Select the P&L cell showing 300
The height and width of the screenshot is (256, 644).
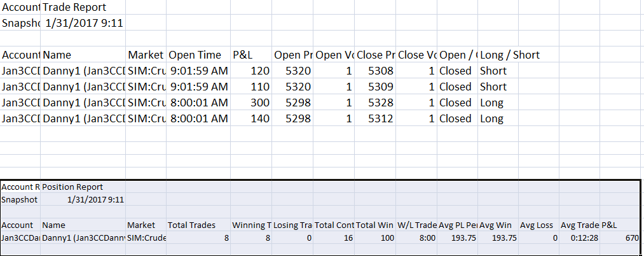[250, 103]
